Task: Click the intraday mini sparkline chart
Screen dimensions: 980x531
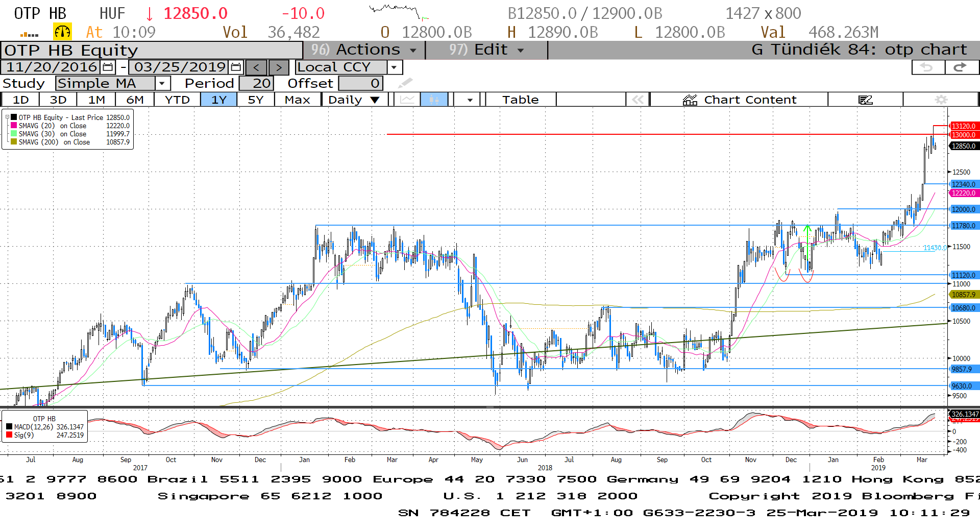Action: coord(400,11)
